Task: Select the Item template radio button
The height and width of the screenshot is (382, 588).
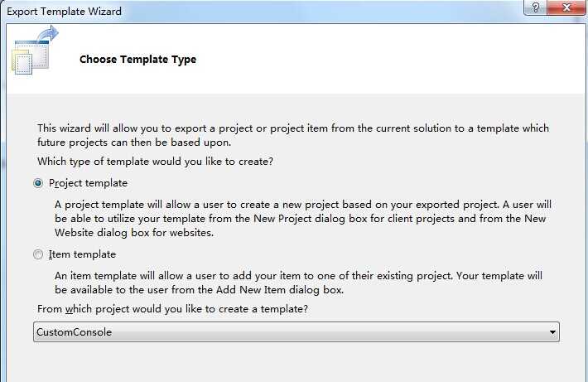Action: (38, 254)
